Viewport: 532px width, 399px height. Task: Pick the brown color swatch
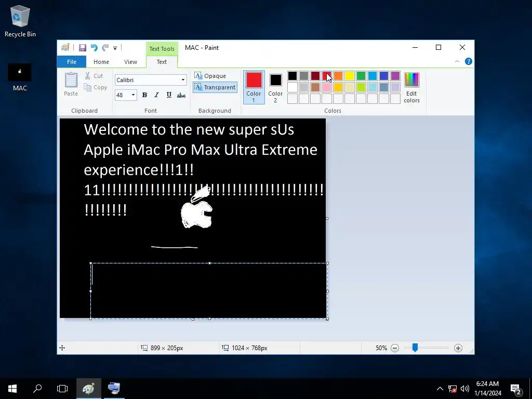tap(315, 87)
